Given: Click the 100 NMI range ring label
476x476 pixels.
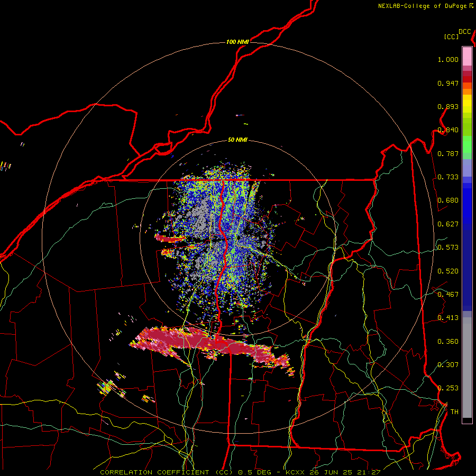Looking at the screenshot, I should pyautogui.click(x=237, y=42).
